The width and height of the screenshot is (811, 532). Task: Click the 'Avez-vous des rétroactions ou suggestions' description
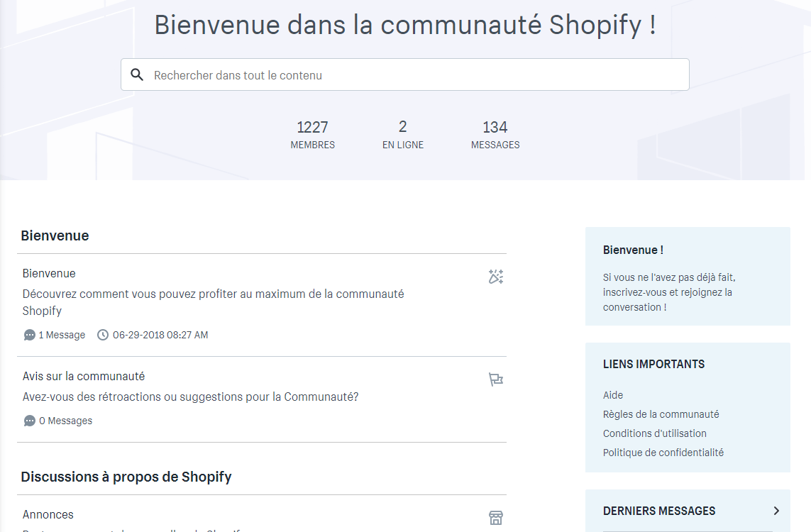coord(190,397)
